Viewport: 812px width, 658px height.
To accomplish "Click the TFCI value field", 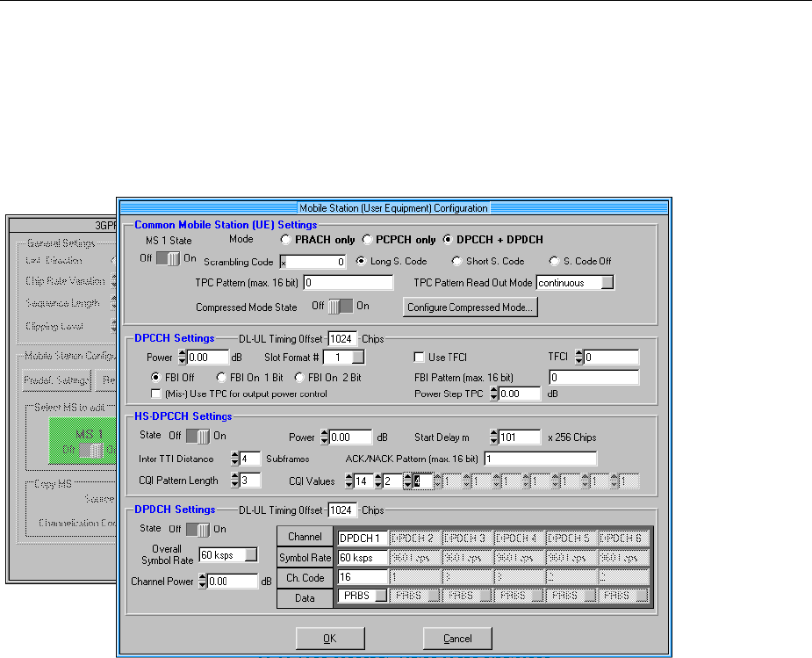I will click(x=611, y=357).
